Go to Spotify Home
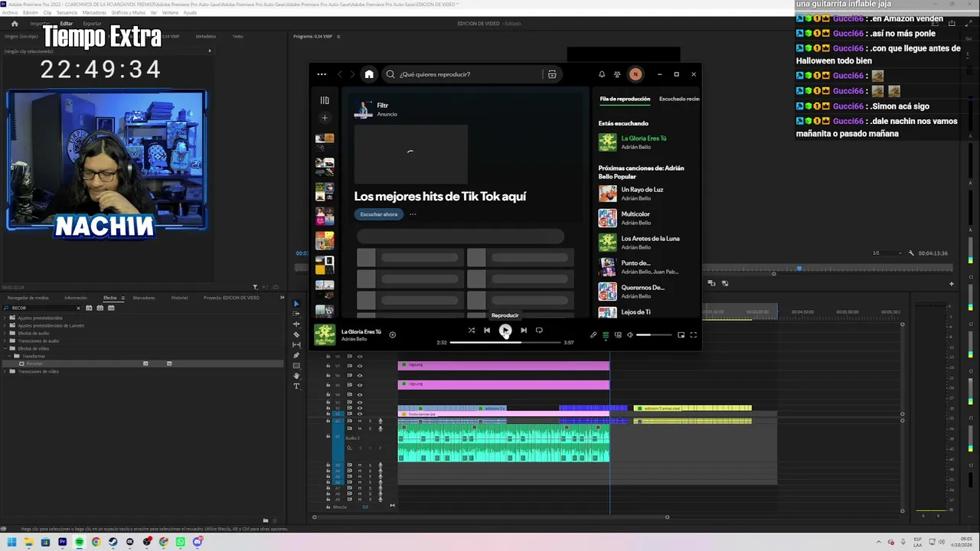Image resolution: width=980 pixels, height=551 pixels. [369, 74]
